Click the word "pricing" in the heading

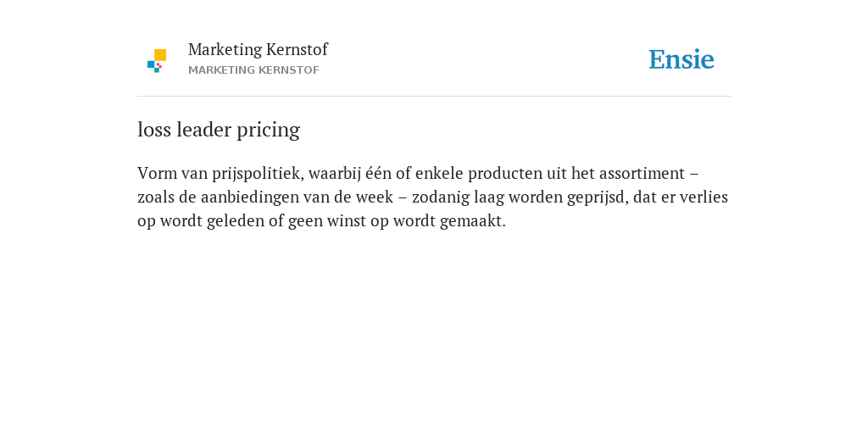point(269,131)
